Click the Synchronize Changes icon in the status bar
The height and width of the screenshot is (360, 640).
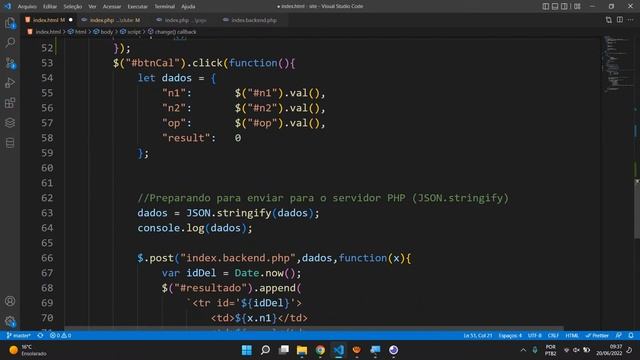click(40, 336)
